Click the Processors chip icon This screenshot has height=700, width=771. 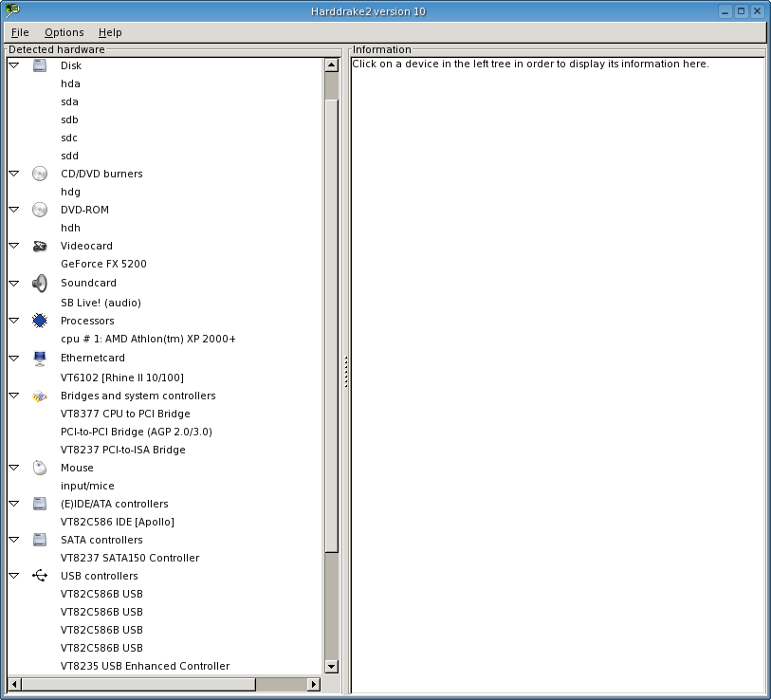(39, 321)
